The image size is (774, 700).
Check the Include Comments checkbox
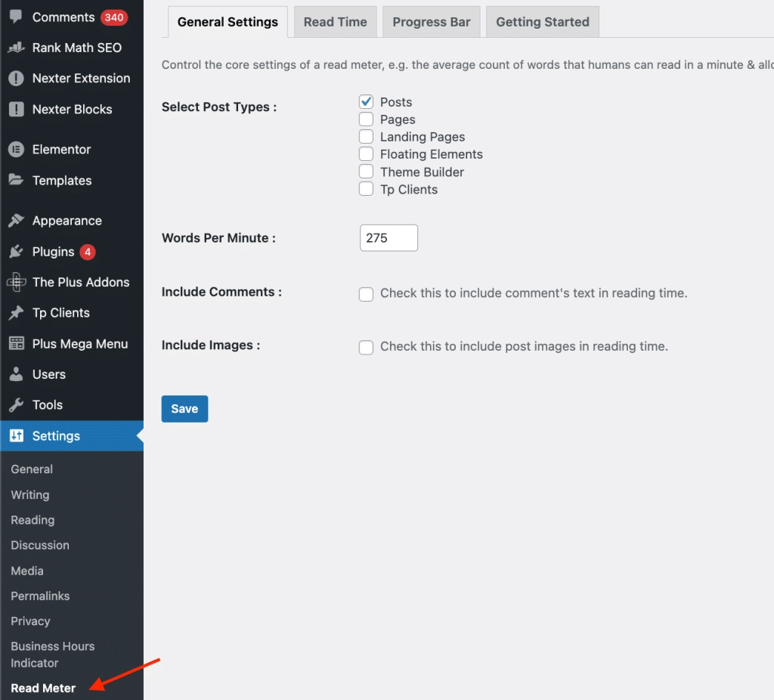(367, 294)
